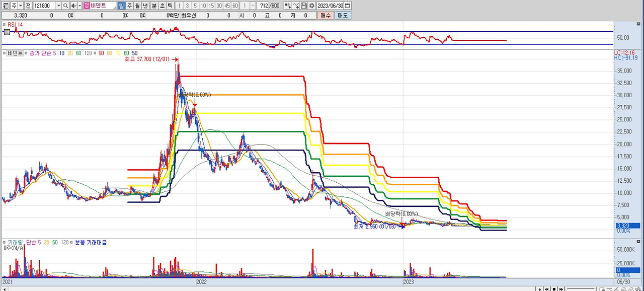
Task: Select the 3 interval button
Action: tap(187, 6)
